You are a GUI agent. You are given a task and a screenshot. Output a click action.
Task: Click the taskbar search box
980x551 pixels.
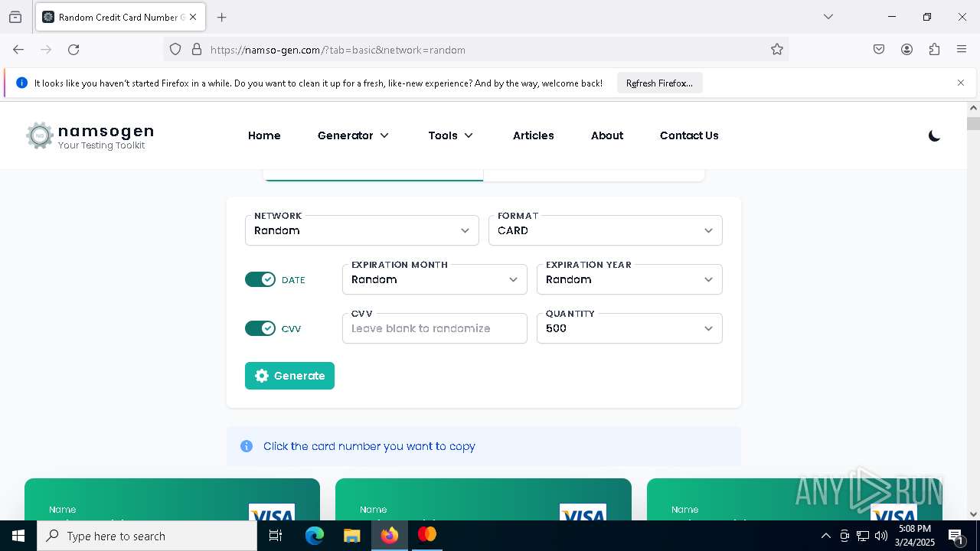[147, 536]
